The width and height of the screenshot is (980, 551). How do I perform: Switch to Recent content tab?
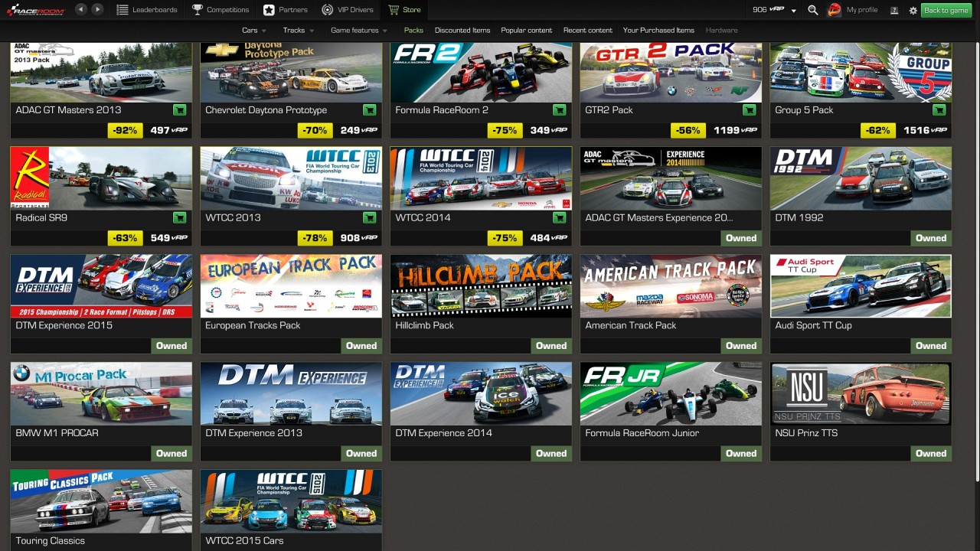click(588, 31)
